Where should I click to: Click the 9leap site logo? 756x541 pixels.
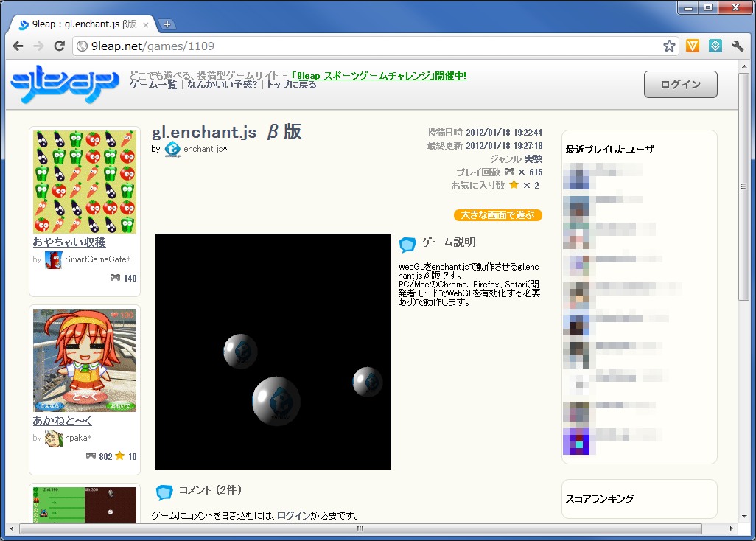click(65, 85)
